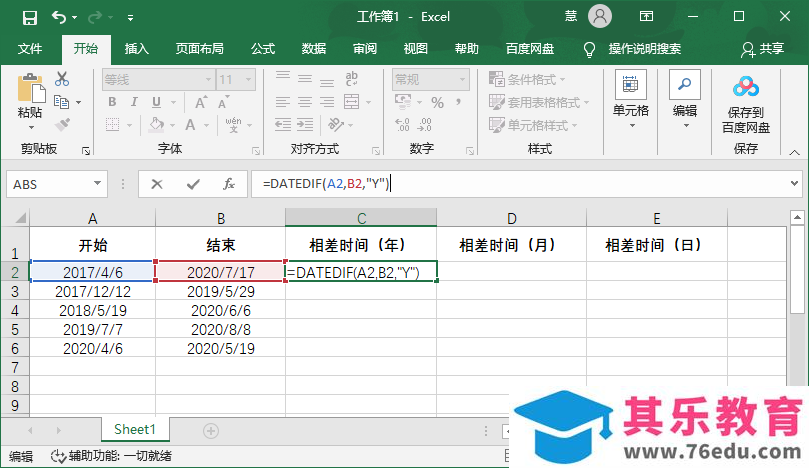
Task: Confirm the formula with the checkmark
Action: pyautogui.click(x=193, y=184)
